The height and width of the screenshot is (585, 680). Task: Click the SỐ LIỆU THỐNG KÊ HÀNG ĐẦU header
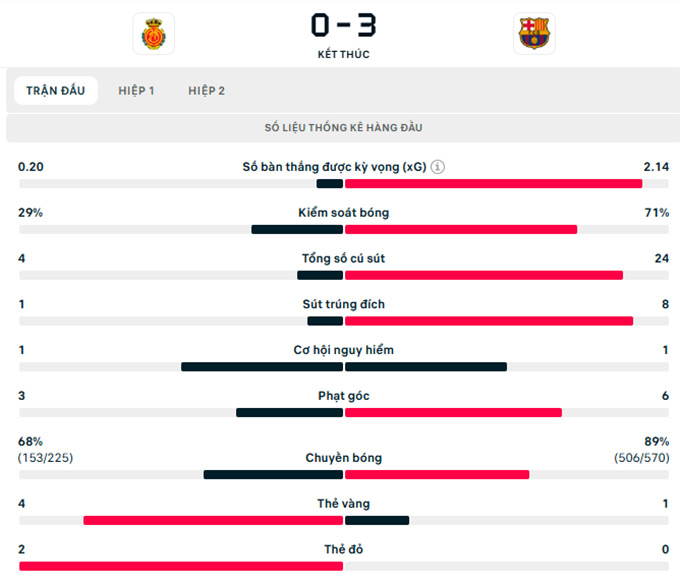[x=343, y=127]
